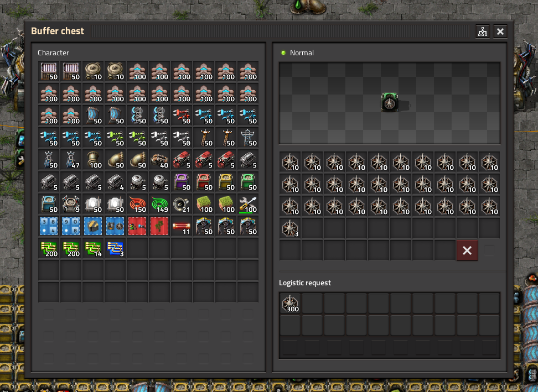The height and width of the screenshot is (392, 538).
Task: Select the roboport stack of 9
Action: (71, 204)
